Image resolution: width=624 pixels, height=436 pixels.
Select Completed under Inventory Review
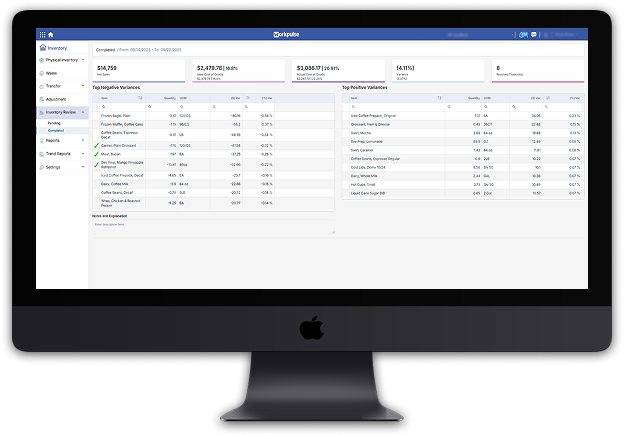[56, 130]
